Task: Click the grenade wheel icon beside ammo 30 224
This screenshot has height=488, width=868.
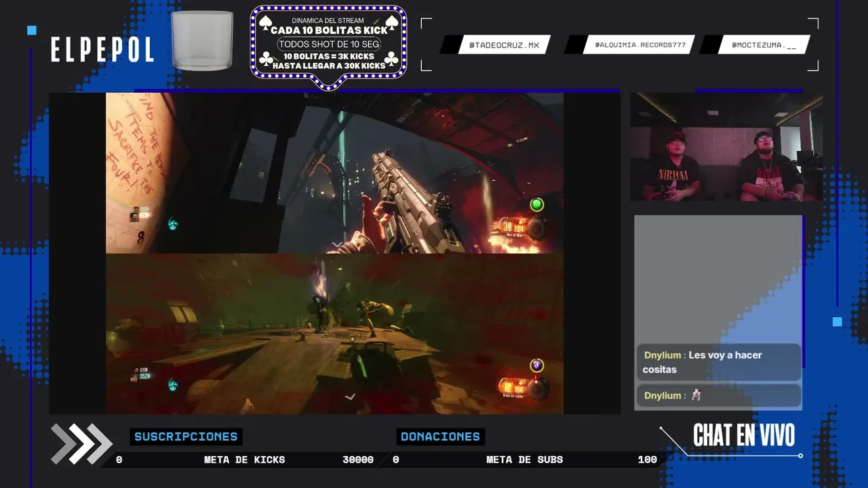Action: [537, 229]
